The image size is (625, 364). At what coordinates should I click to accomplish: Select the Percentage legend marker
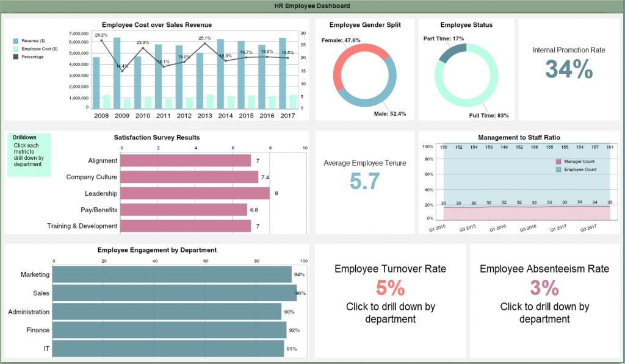click(16, 57)
